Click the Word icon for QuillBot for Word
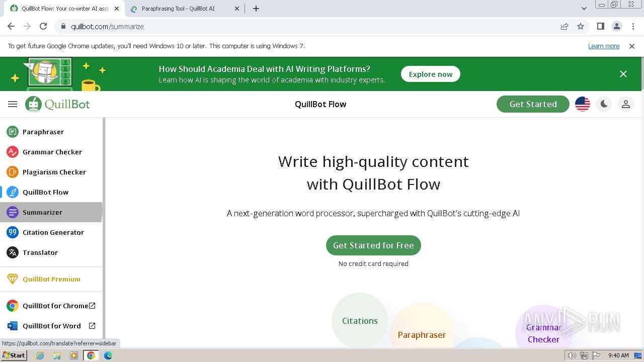The height and width of the screenshot is (362, 644). (x=13, y=326)
